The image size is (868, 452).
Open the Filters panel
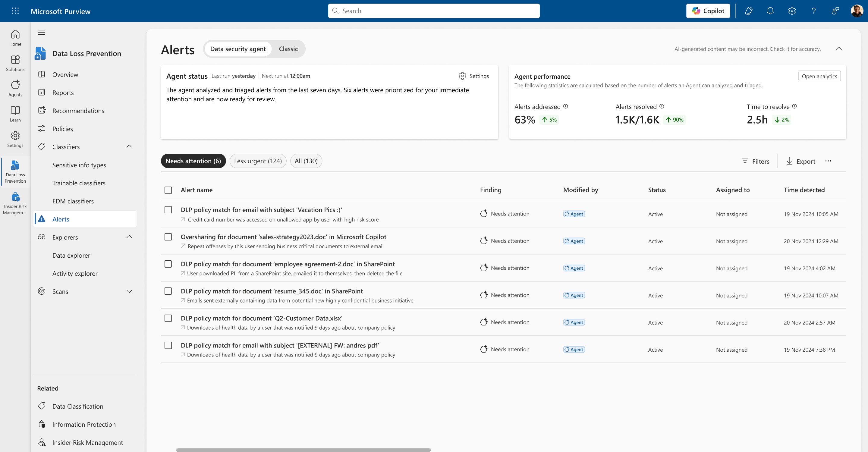756,161
